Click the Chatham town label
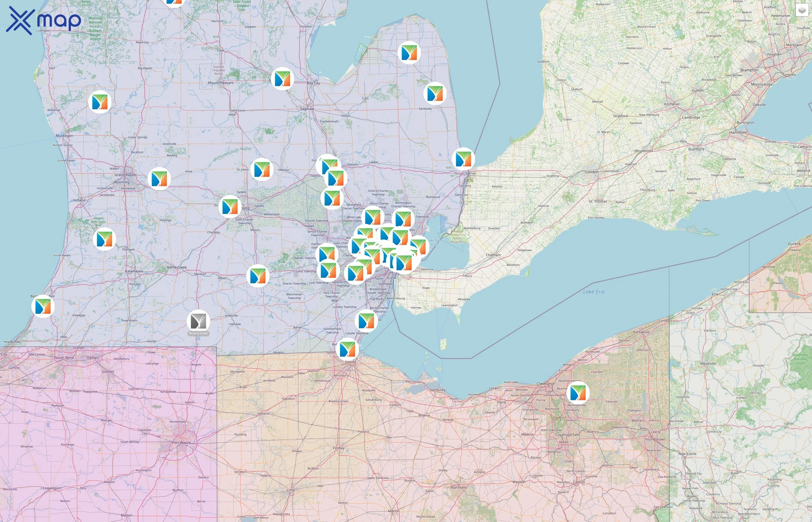812x522 pixels. pyautogui.click(x=493, y=255)
